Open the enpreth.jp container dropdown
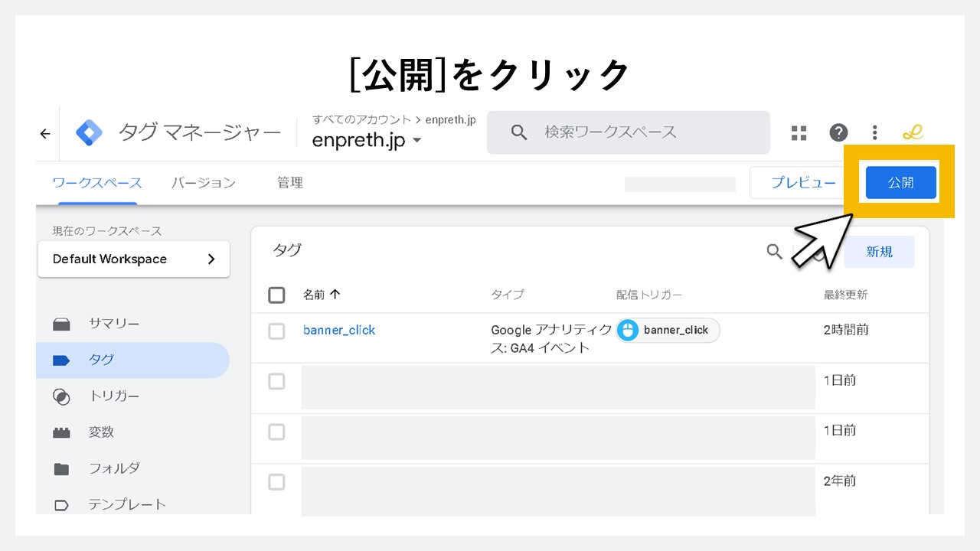Viewport: 980px width, 551px height. tap(367, 140)
